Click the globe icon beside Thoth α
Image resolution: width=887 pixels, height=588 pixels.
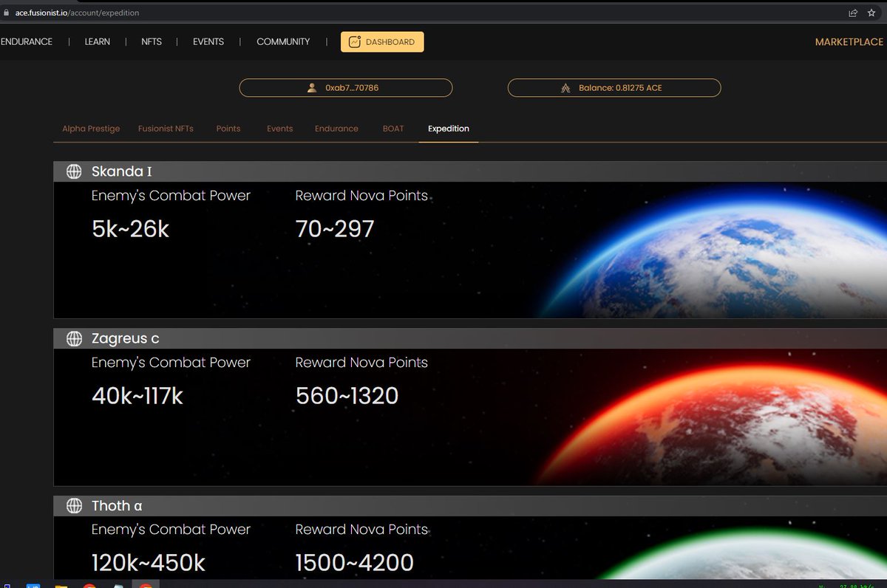point(74,505)
